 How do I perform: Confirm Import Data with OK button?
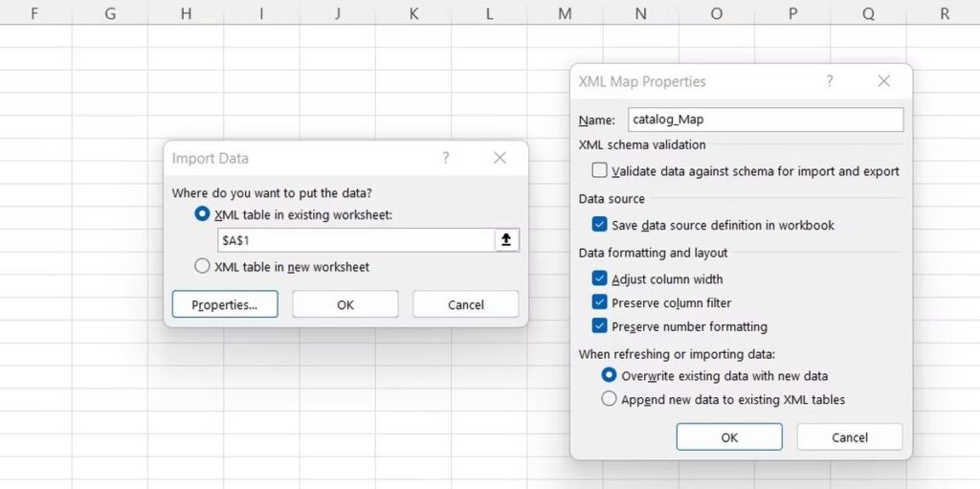pos(345,304)
